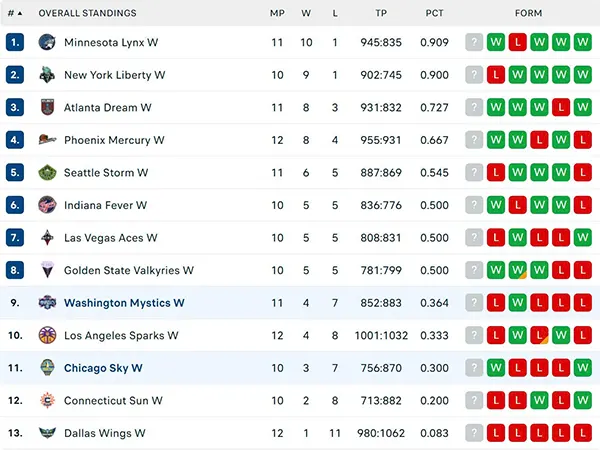Image resolution: width=600 pixels, height=450 pixels.
Task: Open the Minnesota Lynx W team page
Action: coord(111,42)
